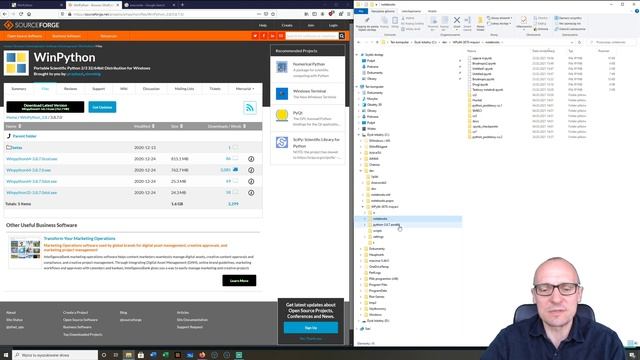
Task: Select notebooks folder in Explorer tree
Action: click(x=380, y=219)
